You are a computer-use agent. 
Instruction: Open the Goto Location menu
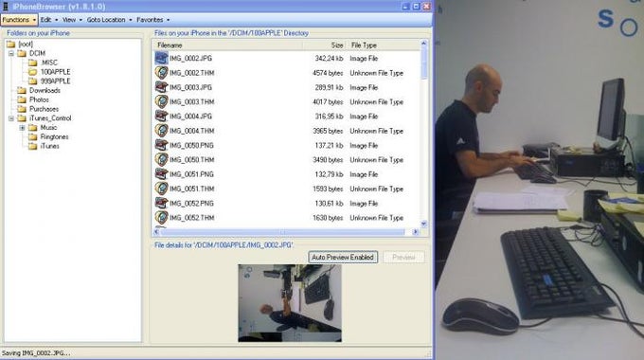109,20
